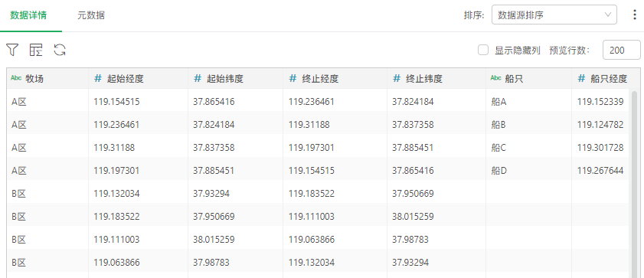Click the # type icon for 起始纬度

point(198,78)
